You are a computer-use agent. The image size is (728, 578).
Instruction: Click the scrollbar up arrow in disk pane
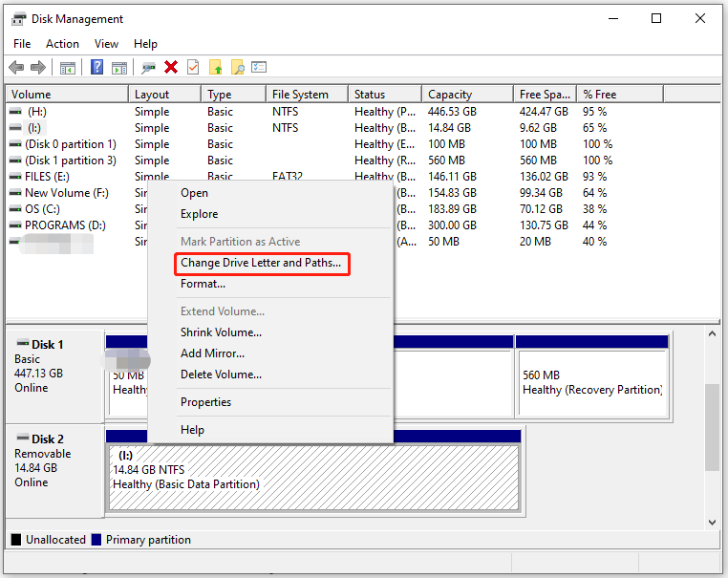click(712, 333)
